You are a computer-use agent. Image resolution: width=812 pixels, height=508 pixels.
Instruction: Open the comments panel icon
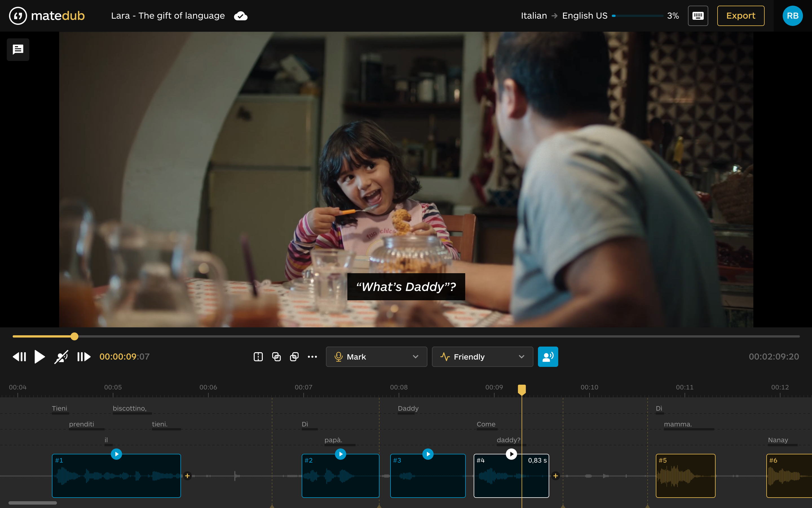pyautogui.click(x=18, y=50)
